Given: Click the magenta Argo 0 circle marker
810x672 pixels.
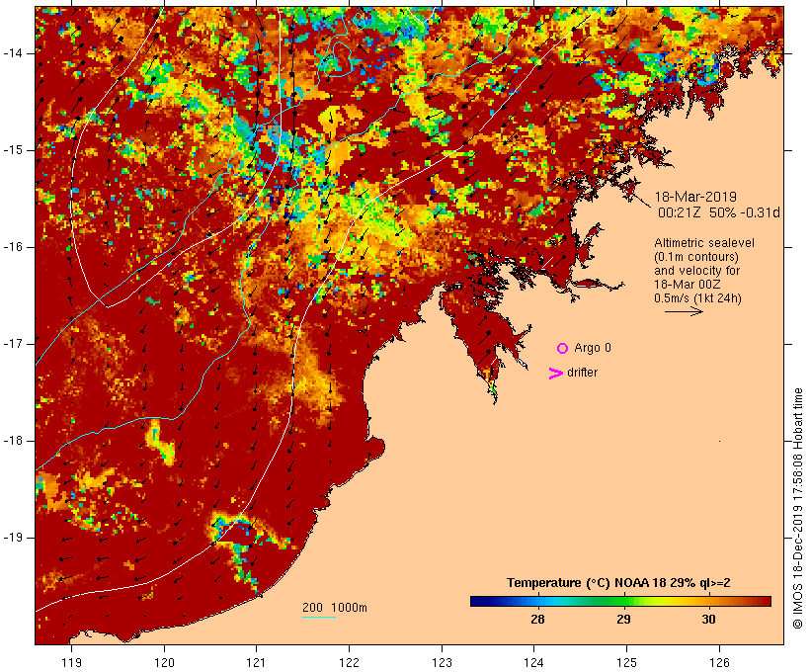Looking at the screenshot, I should [563, 349].
